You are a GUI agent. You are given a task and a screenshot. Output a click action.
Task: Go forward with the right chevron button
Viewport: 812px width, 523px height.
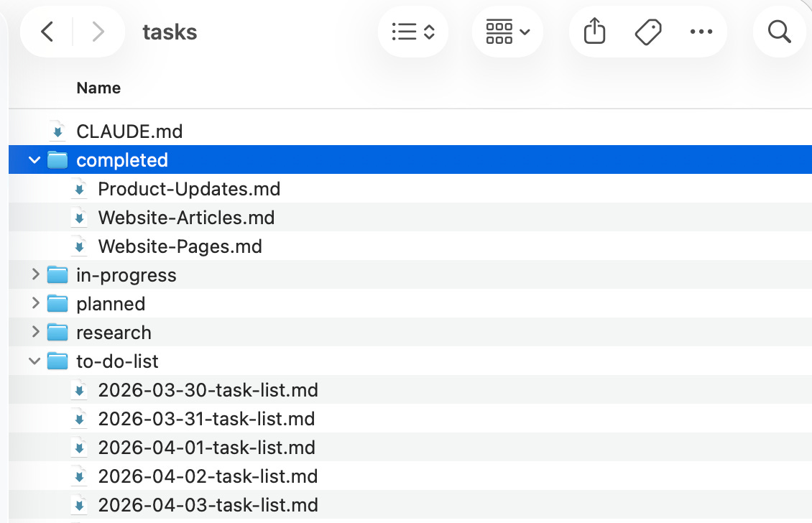(98, 32)
